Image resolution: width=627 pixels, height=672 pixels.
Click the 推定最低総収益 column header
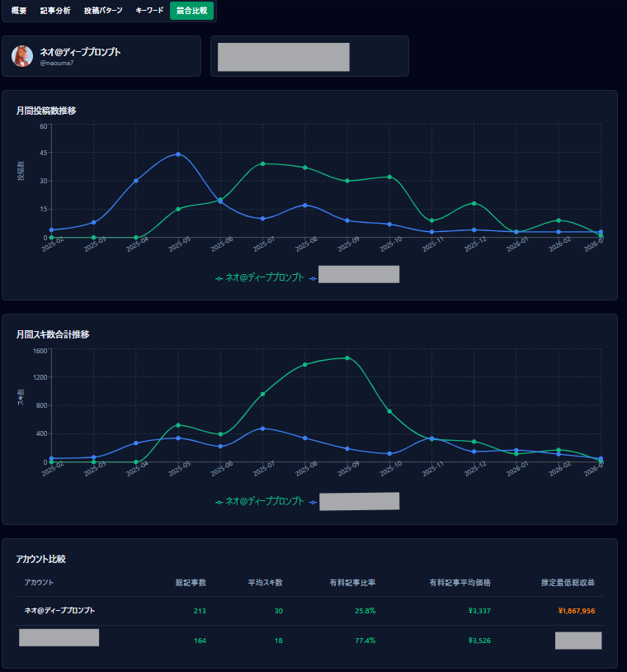coord(568,583)
